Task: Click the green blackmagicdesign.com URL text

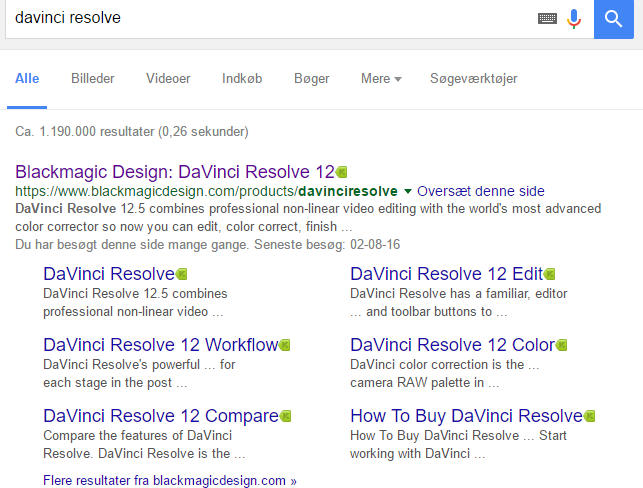Action: coord(206,191)
